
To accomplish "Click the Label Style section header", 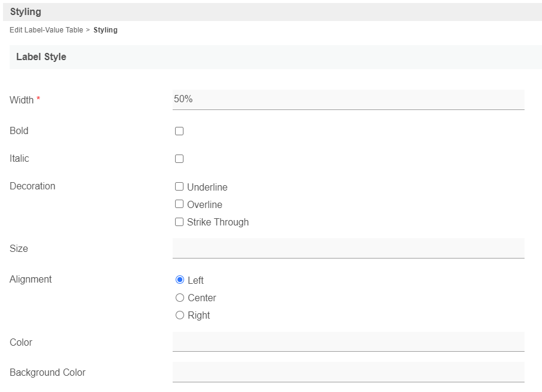I will click(x=41, y=57).
